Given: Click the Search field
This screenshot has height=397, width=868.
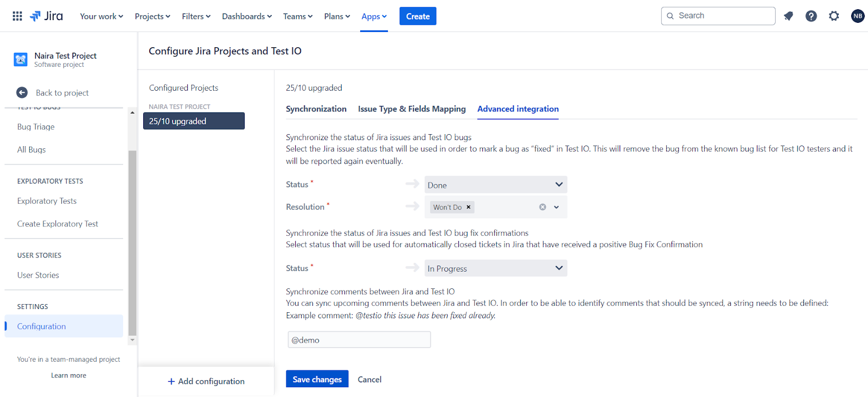Looking at the screenshot, I should click(x=718, y=16).
